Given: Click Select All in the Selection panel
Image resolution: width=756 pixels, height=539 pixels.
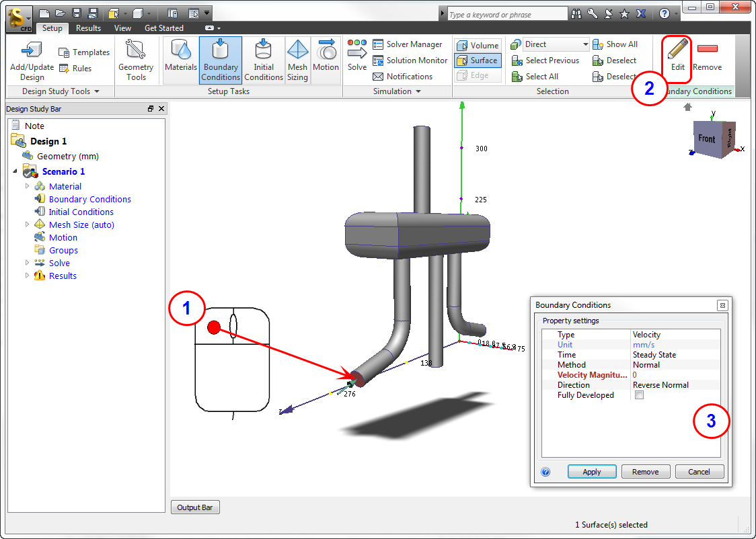Looking at the screenshot, I should pos(535,77).
